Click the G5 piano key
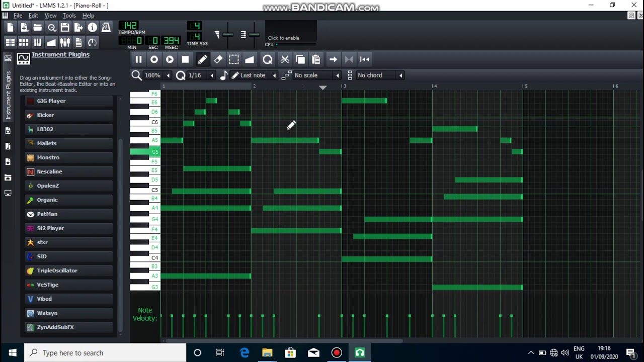The width and height of the screenshot is (644, 362). [144, 152]
